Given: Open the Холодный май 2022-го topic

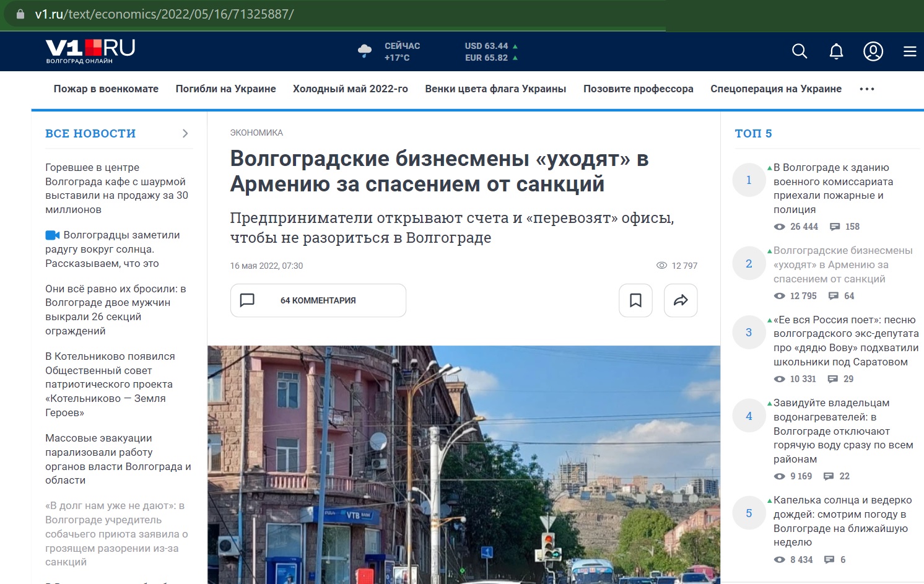Looking at the screenshot, I should [x=350, y=89].
